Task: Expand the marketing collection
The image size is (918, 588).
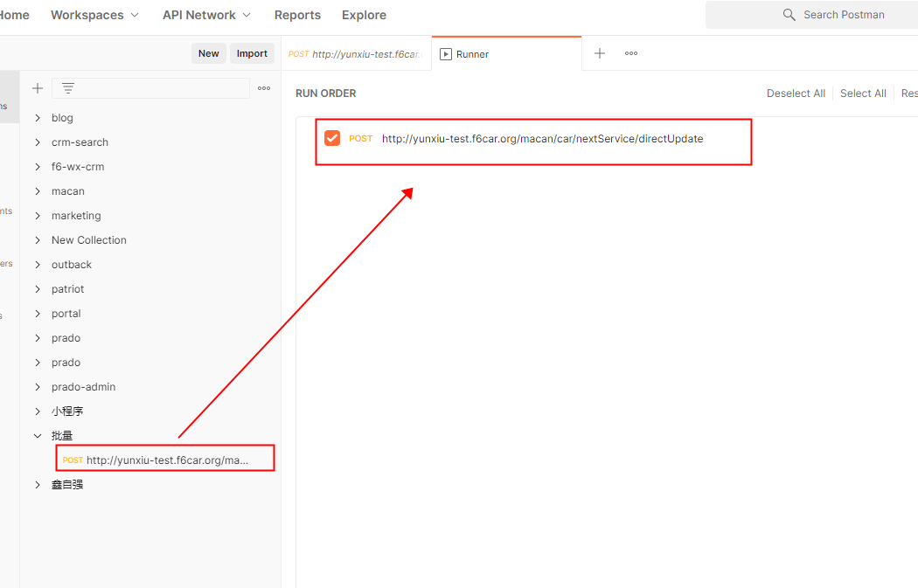Action: click(x=38, y=216)
